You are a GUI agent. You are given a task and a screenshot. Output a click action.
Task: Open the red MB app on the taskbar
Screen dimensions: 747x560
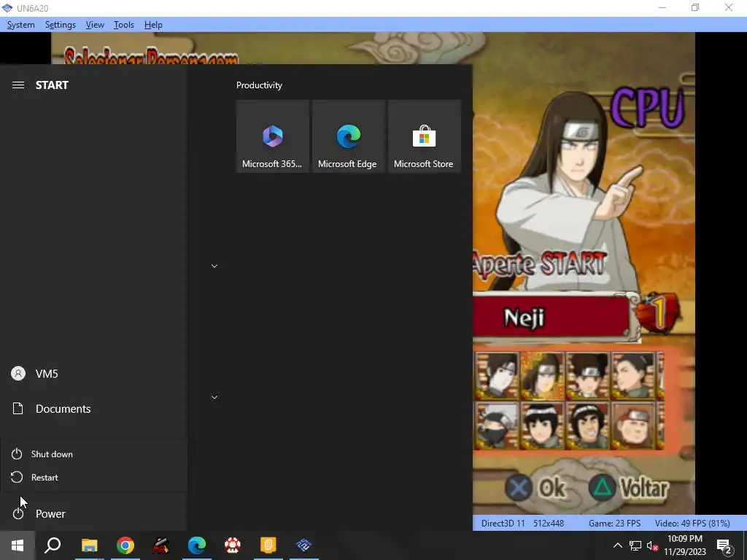click(160, 545)
